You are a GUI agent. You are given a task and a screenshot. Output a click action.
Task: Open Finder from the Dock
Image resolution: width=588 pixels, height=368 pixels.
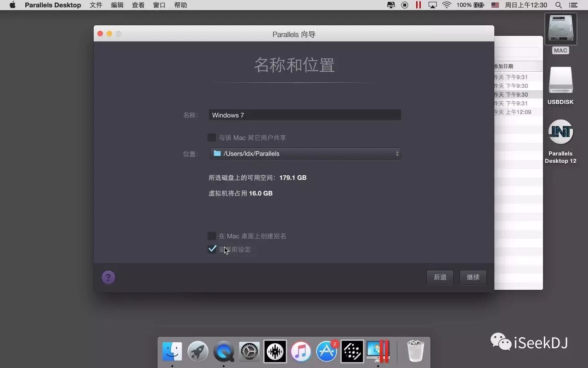point(172,352)
